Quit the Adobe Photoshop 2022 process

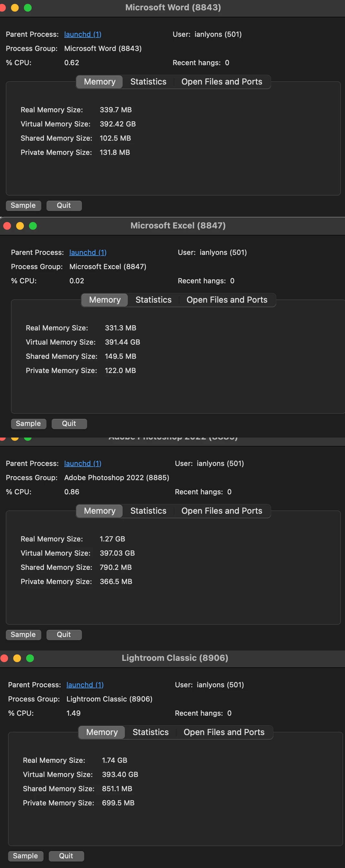[x=64, y=634]
